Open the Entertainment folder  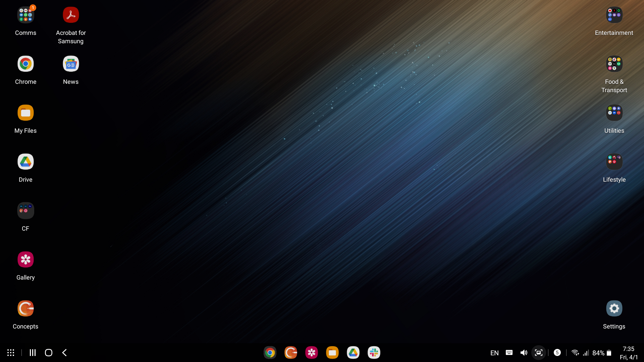[614, 15]
